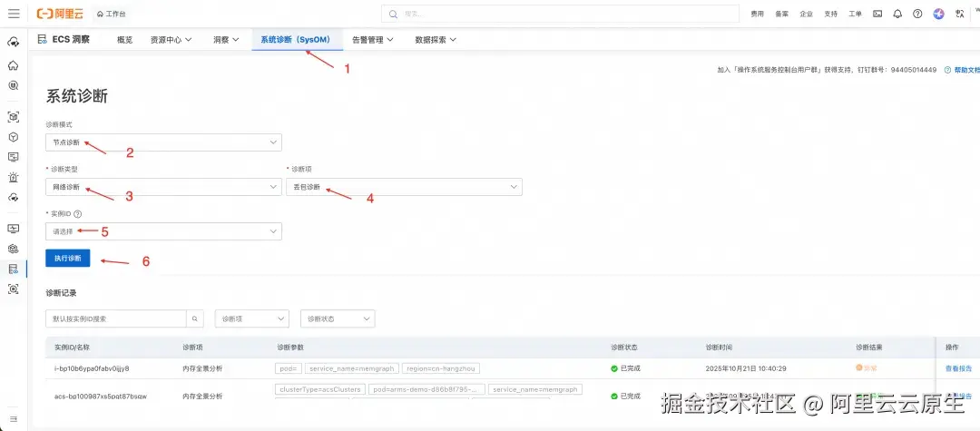The image size is (980, 431).
Task: Expand the 告警管理 dropdown tab
Action: 373,39
